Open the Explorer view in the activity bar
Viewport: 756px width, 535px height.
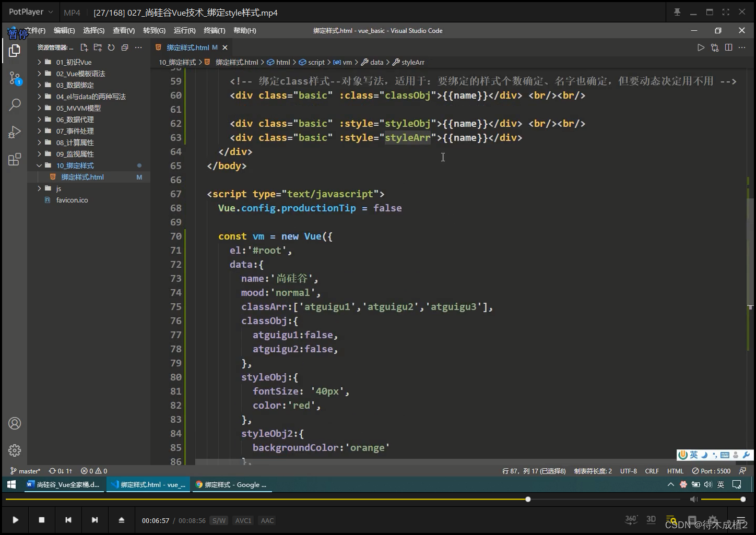pos(15,51)
